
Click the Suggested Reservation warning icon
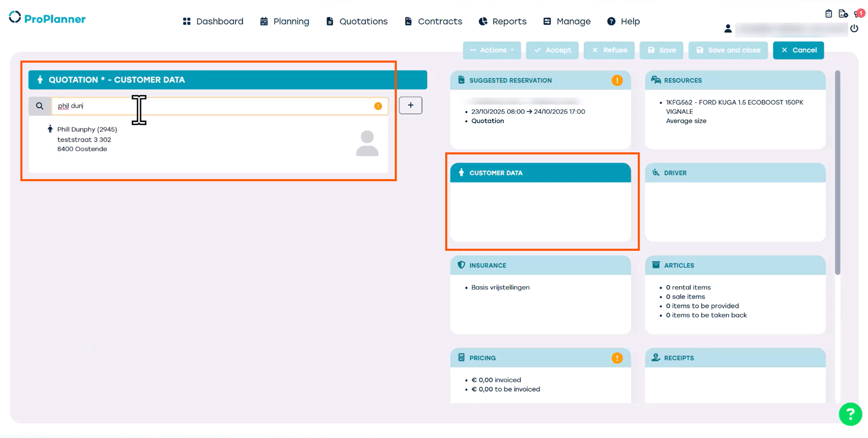tap(617, 81)
